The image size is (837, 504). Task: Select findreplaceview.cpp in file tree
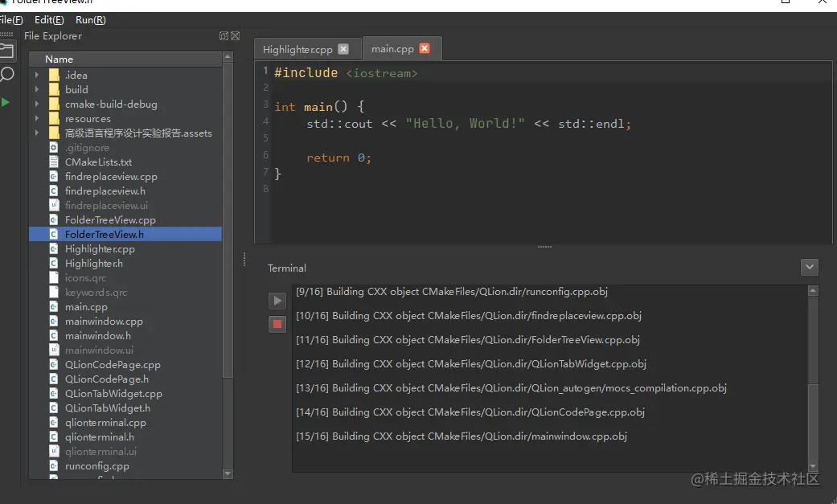pyautogui.click(x=111, y=176)
